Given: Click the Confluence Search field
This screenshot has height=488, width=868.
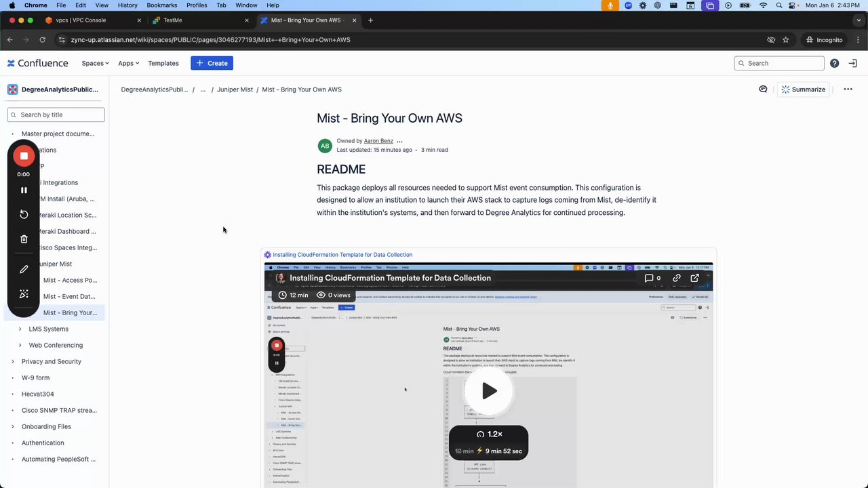Looking at the screenshot, I should [x=779, y=63].
